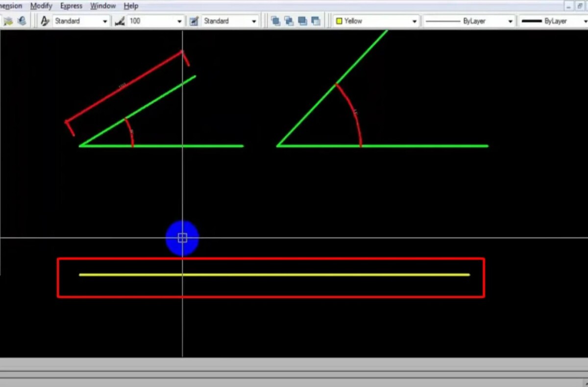Open the Tool Palettes icon at top left
Screen dimensions: 588x387
coord(7,21)
